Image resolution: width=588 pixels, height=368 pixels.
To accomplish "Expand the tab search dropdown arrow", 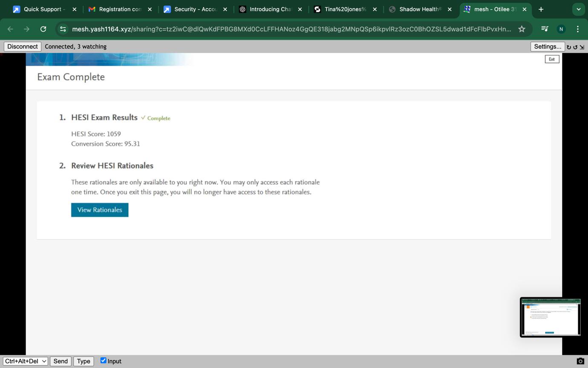I will click(x=578, y=9).
